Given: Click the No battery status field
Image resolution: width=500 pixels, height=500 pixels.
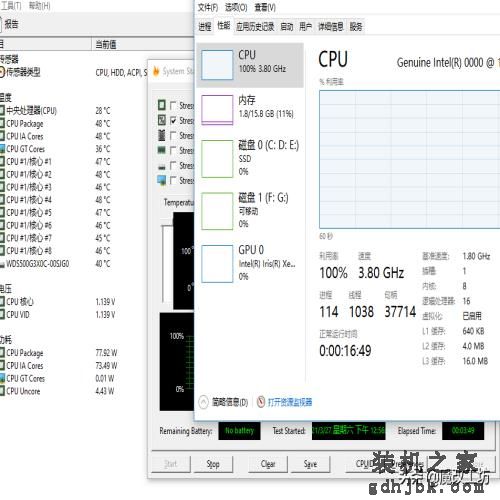Looking at the screenshot, I should (x=239, y=431).
